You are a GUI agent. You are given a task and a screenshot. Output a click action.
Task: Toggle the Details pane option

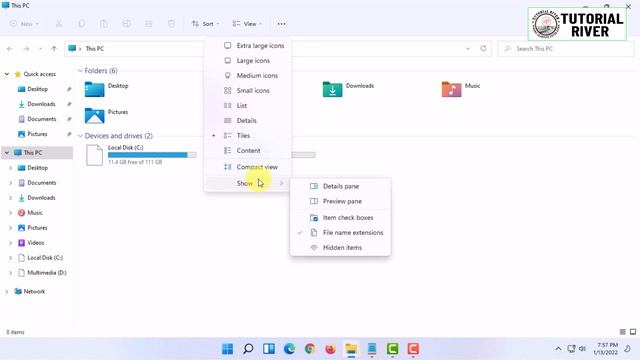tap(340, 186)
